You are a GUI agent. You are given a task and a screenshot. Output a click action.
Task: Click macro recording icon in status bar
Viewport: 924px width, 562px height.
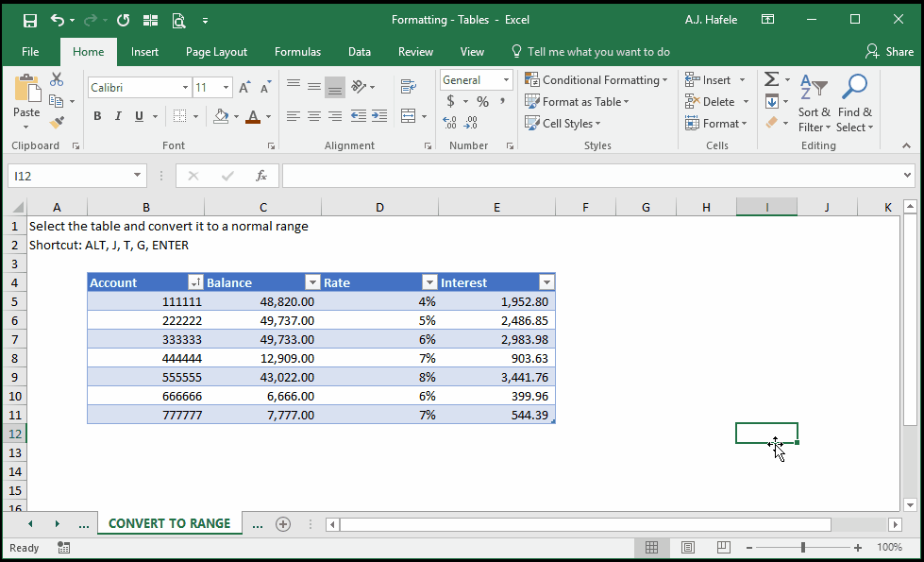[63, 548]
